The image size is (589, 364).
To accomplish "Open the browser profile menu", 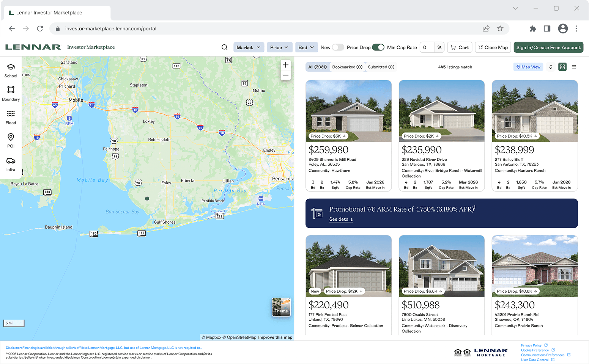I will [563, 28].
